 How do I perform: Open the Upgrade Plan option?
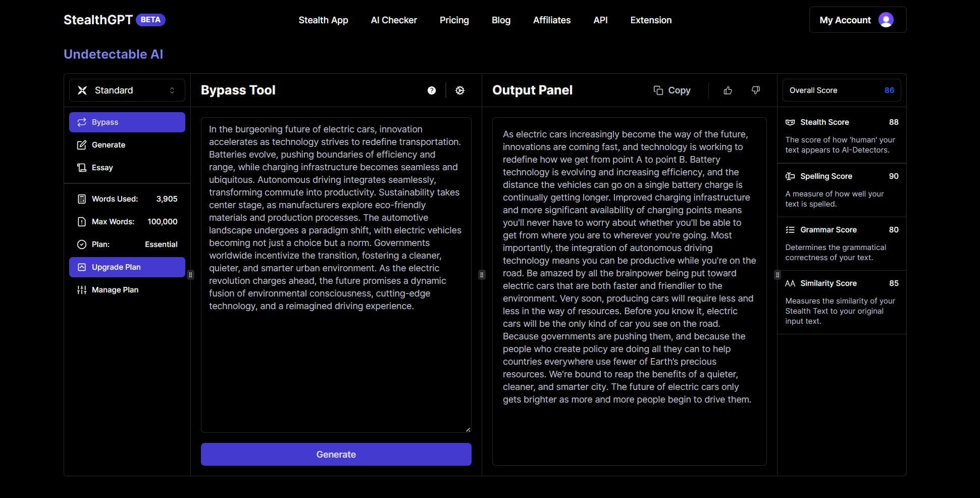click(127, 267)
